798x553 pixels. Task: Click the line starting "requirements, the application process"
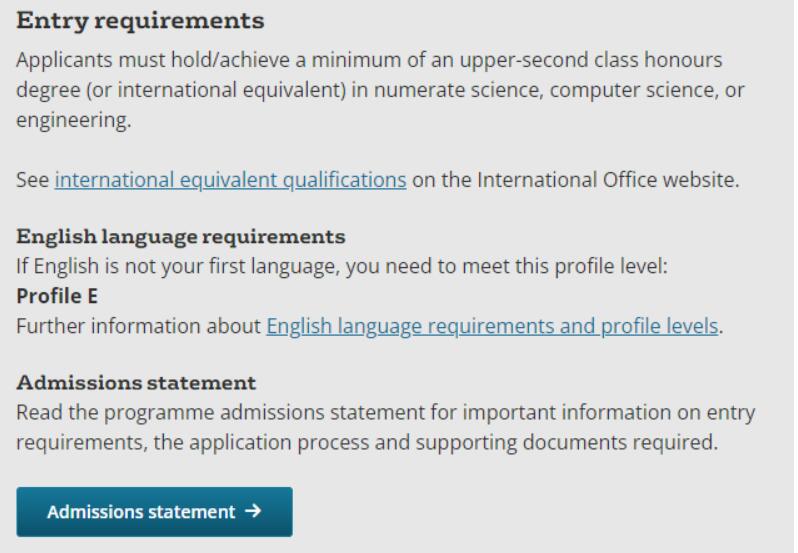(367, 443)
